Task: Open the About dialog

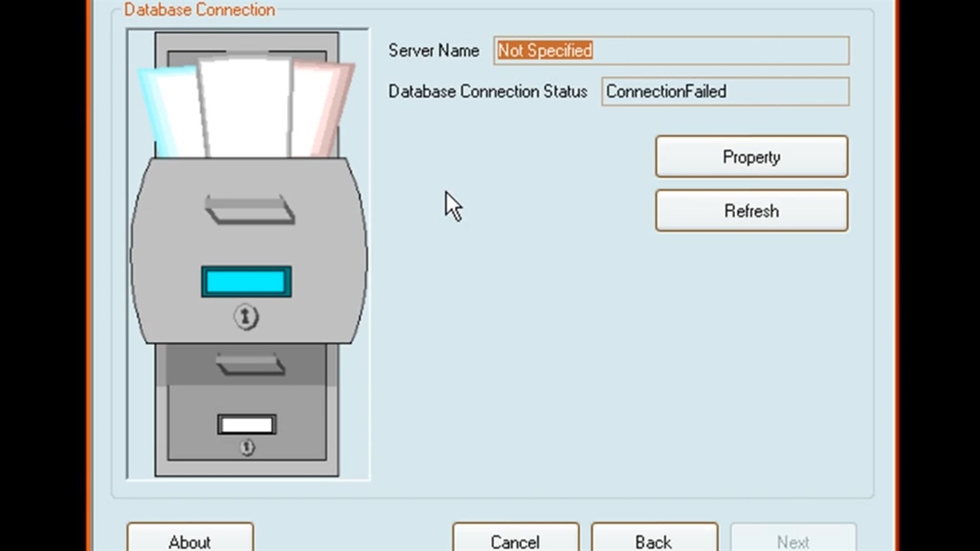Action: [x=190, y=540]
